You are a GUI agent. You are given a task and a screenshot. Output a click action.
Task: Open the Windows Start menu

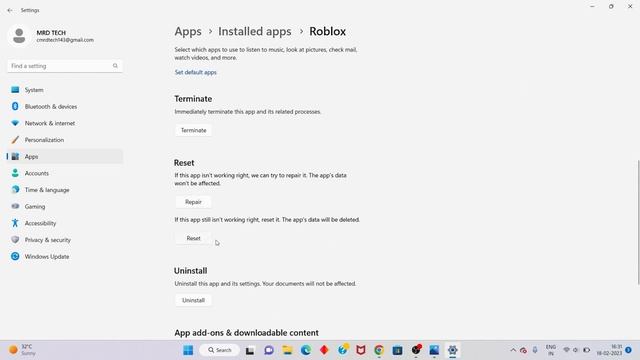coord(188,350)
